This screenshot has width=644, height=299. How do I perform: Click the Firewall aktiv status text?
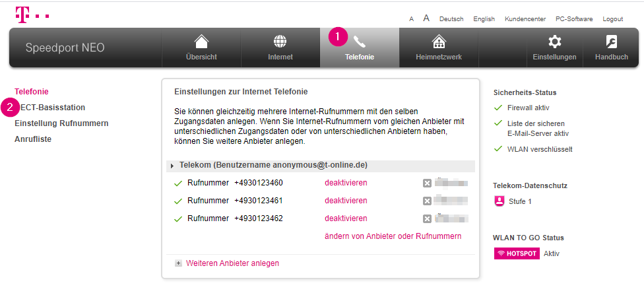coord(528,108)
